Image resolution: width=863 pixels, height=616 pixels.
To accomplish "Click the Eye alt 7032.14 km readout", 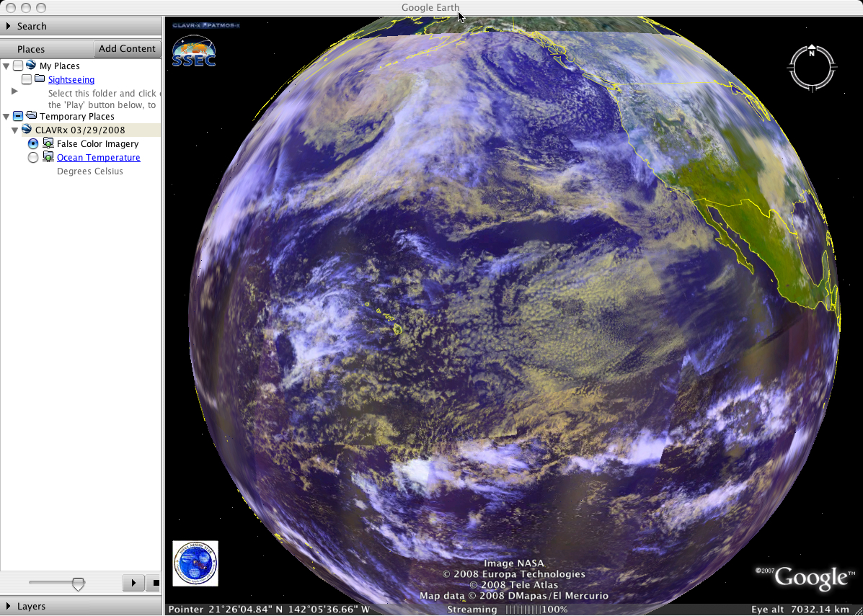I will [x=800, y=610].
